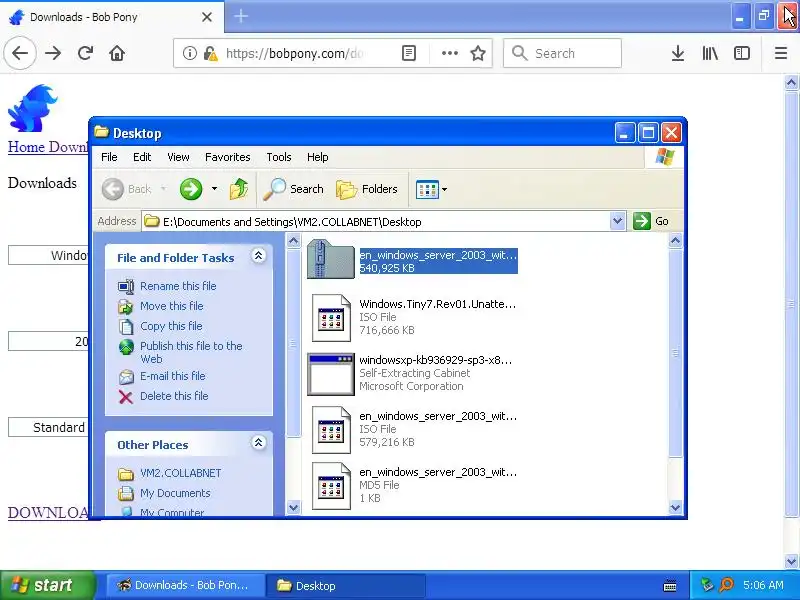Image resolution: width=800 pixels, height=600 pixels.
Task: Toggle the Folders pane button
Action: point(367,189)
